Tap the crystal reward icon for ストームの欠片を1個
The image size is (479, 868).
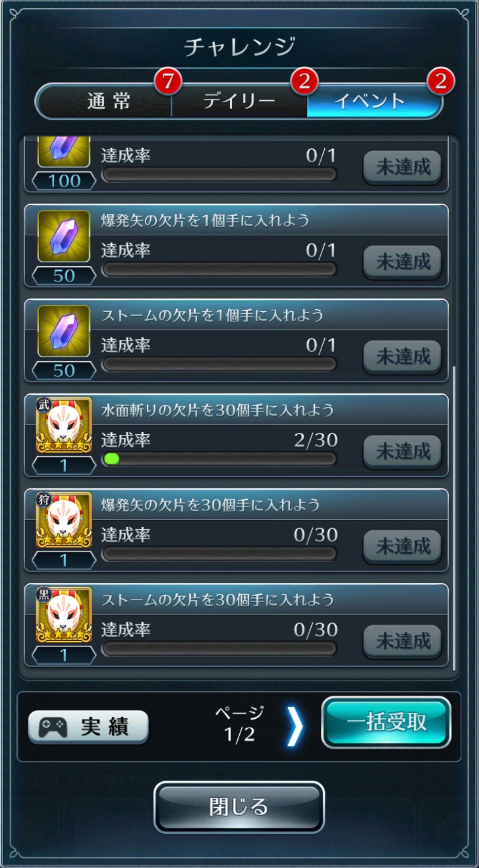[64, 331]
